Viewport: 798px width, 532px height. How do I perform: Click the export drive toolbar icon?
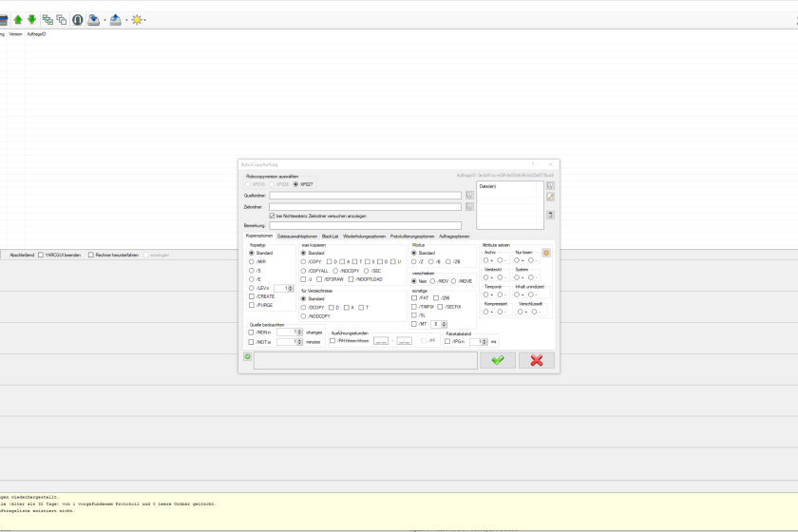116,20
